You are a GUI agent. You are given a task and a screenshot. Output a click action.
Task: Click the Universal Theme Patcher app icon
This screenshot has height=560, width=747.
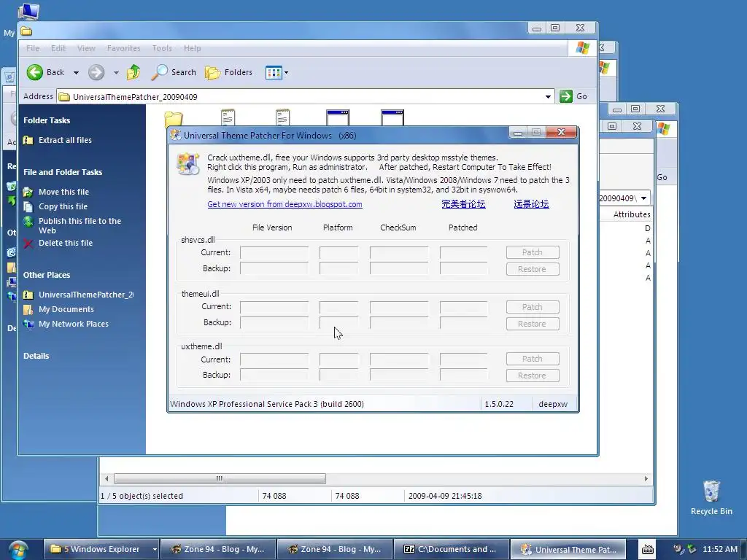[x=187, y=163]
